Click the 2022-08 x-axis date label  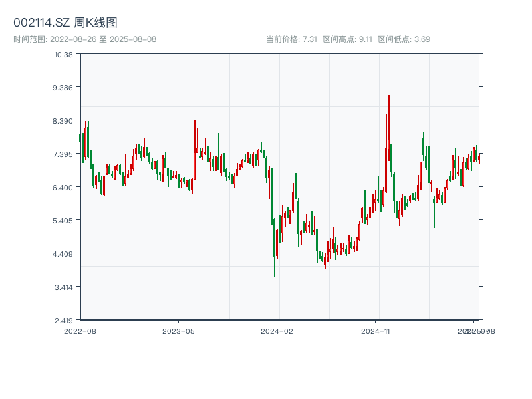(80, 331)
